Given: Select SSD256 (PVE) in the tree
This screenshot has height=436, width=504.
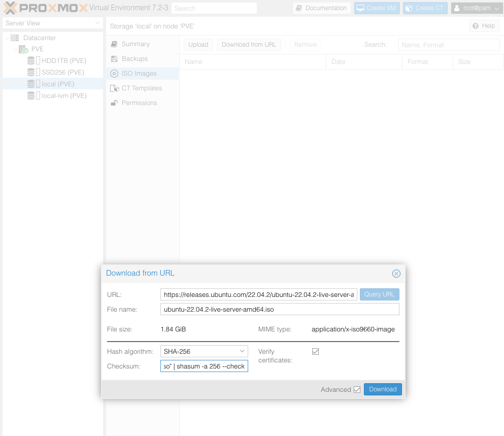Looking at the screenshot, I should 62,73.
